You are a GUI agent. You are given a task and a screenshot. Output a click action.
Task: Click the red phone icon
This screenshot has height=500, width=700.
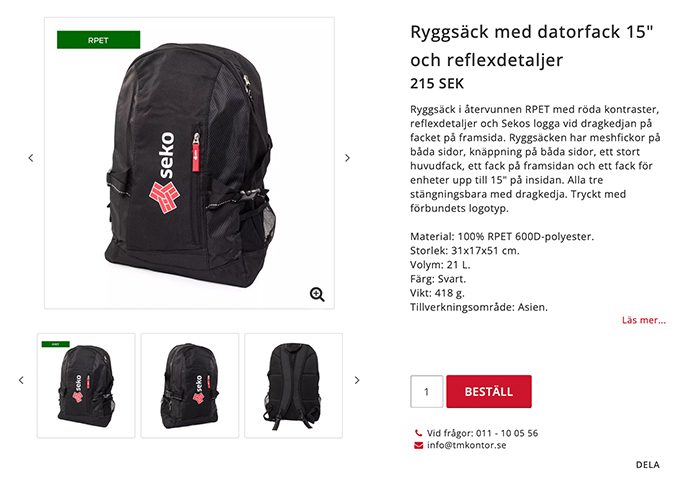(418, 433)
